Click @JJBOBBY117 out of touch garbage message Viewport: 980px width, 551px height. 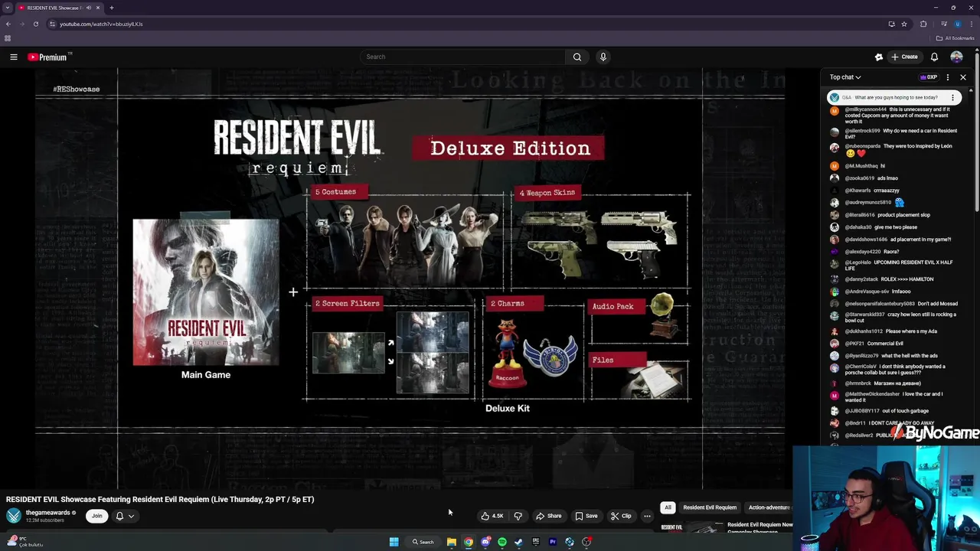click(x=880, y=411)
